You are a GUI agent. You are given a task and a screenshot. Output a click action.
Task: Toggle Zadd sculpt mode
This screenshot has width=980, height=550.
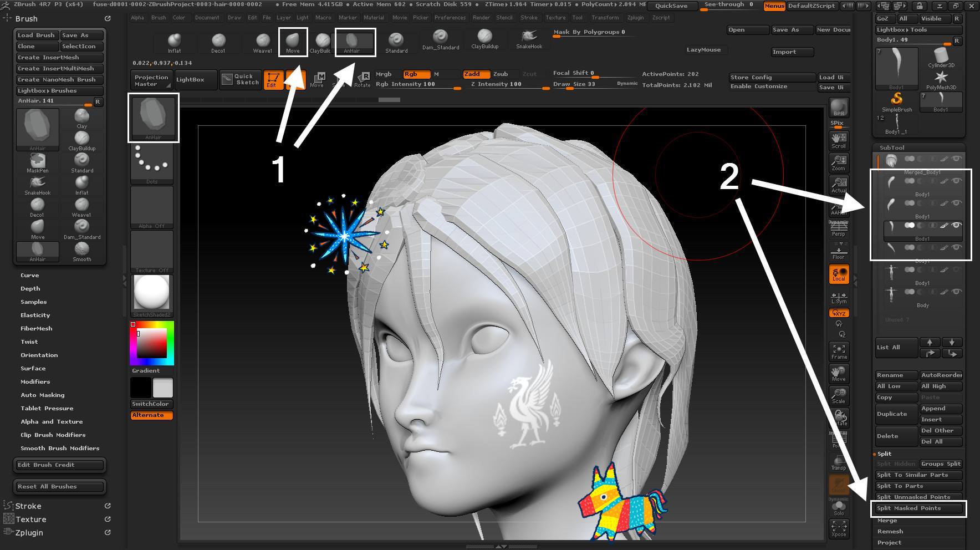[476, 74]
